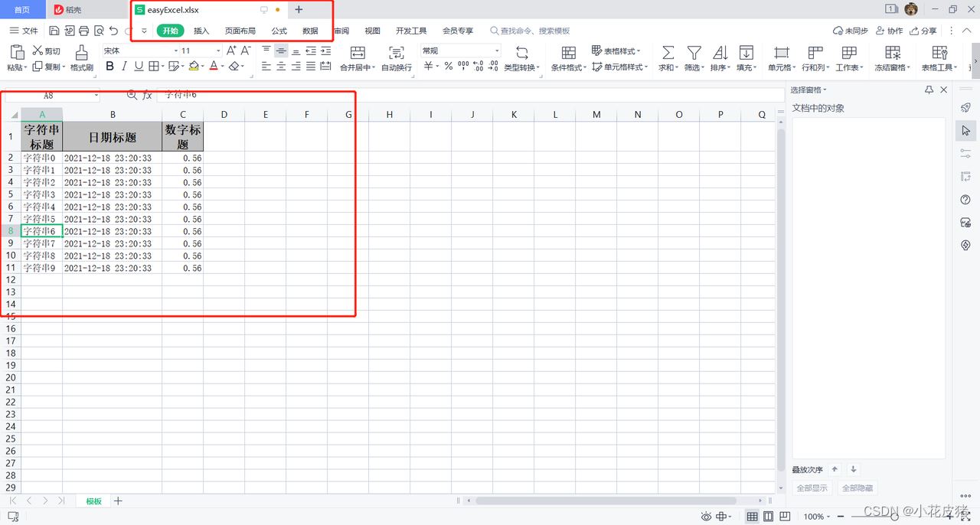Decrease font size with A- icon

click(x=246, y=51)
